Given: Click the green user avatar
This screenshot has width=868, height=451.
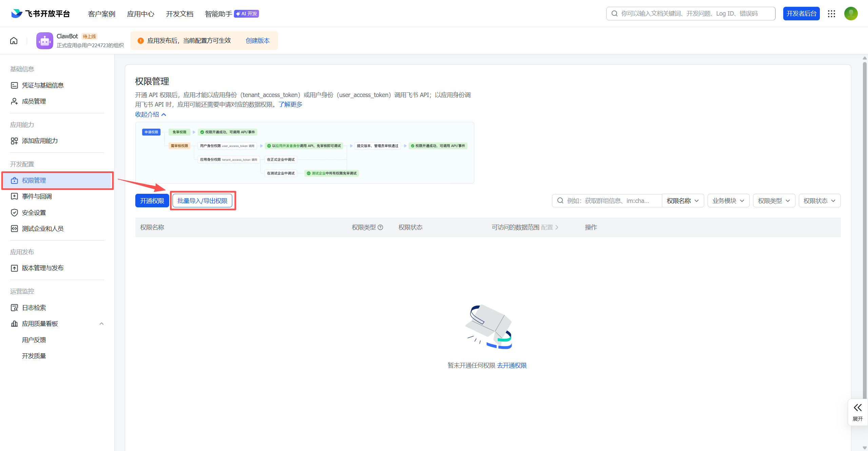Looking at the screenshot, I should pyautogui.click(x=851, y=14).
